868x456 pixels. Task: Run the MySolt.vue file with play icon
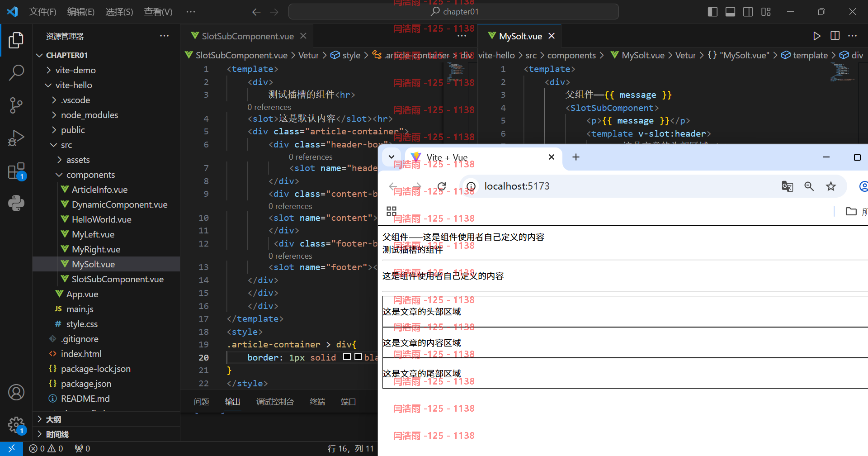point(816,36)
